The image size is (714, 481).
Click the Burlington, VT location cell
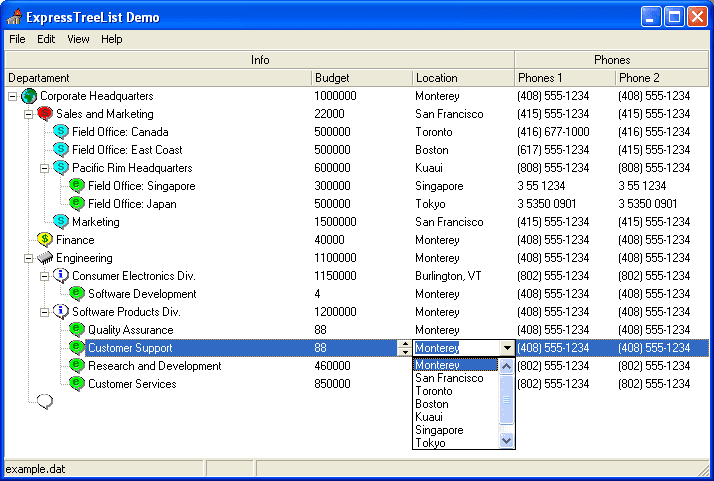pyautogui.click(x=448, y=276)
